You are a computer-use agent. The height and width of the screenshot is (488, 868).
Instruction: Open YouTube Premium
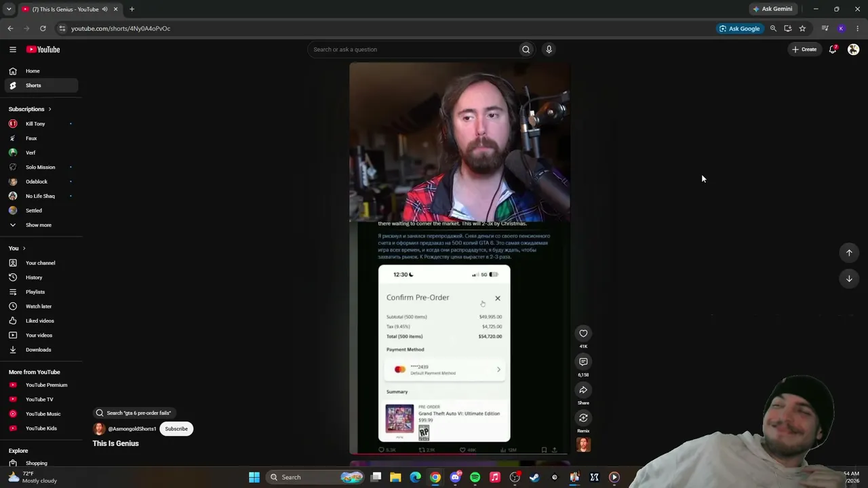coord(40,385)
